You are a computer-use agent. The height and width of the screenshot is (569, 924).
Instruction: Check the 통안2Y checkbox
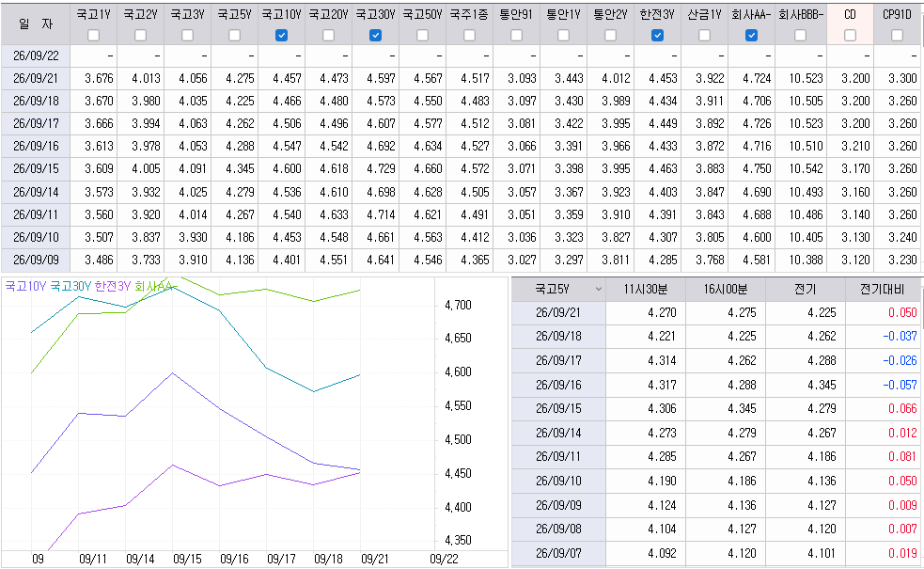[610, 36]
